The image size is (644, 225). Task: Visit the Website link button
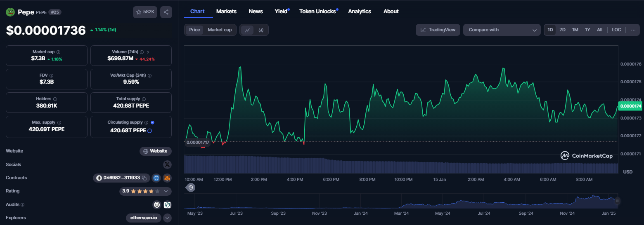click(156, 151)
